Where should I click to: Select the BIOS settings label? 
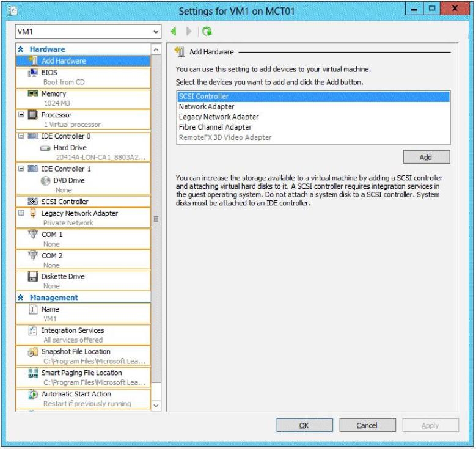click(49, 73)
